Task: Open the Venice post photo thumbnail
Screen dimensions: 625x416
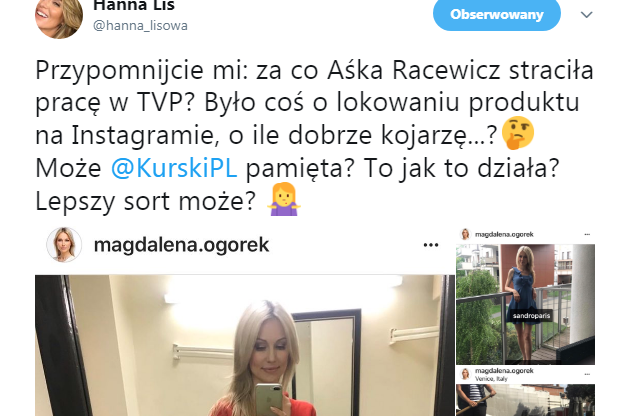Action: pyautogui.click(x=525, y=400)
